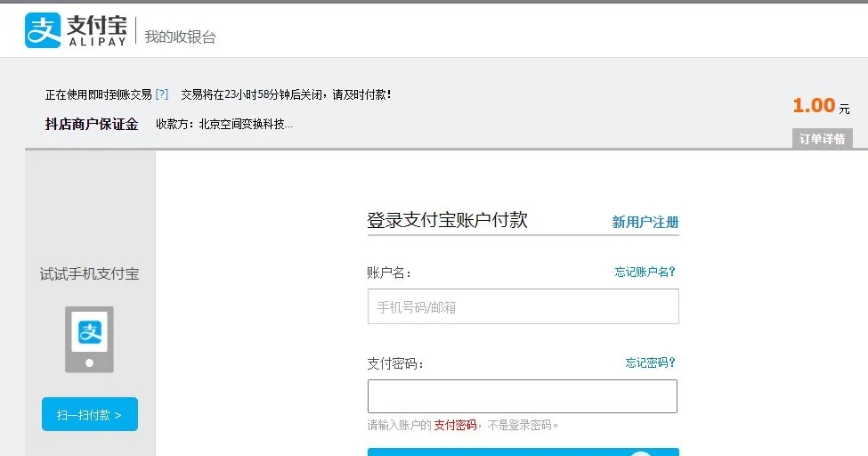Screen dimensions: 868x456
Task: Click the 交易将在23小时58分钟后关闭 countdown notice
Action: [286, 94]
